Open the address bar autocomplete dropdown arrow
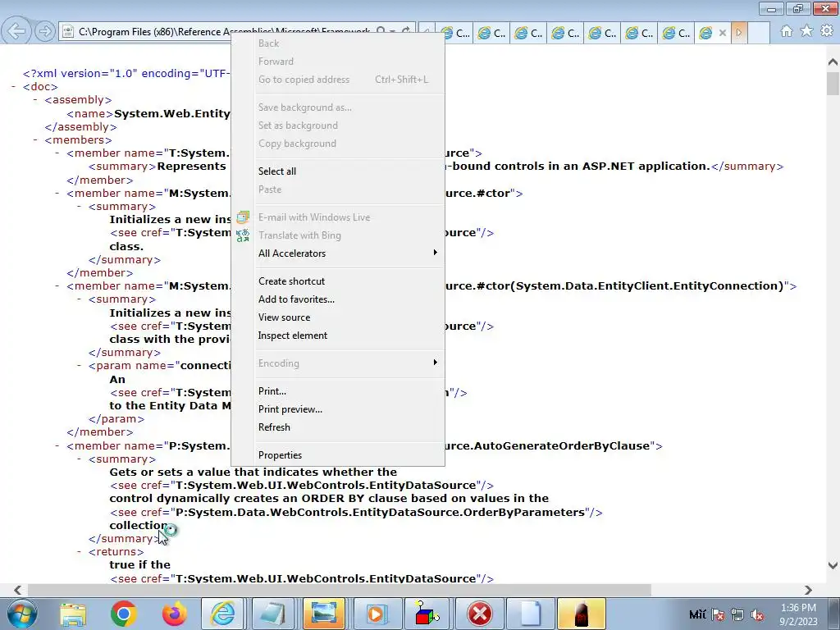This screenshot has width=840, height=630. click(x=394, y=32)
